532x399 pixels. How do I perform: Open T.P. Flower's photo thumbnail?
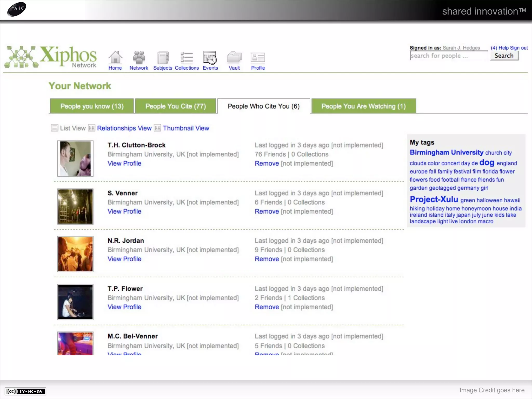[x=75, y=302]
